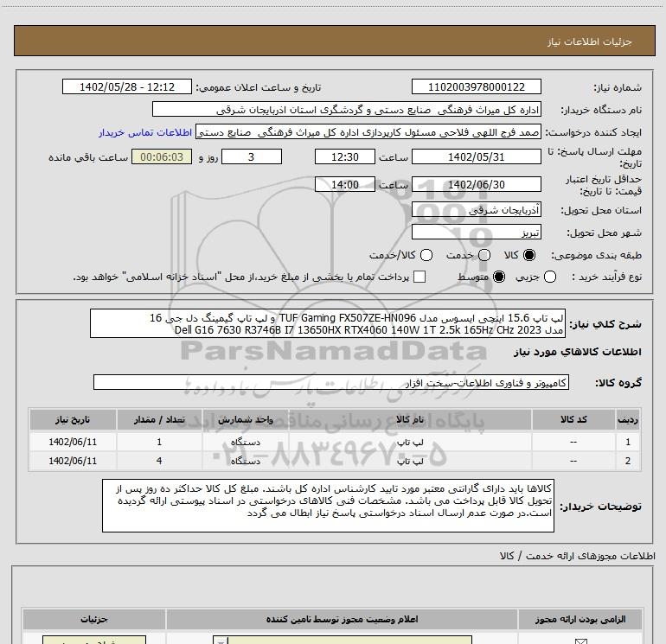
Task: Choose the جزیی purchase type radio
Action: (550, 277)
